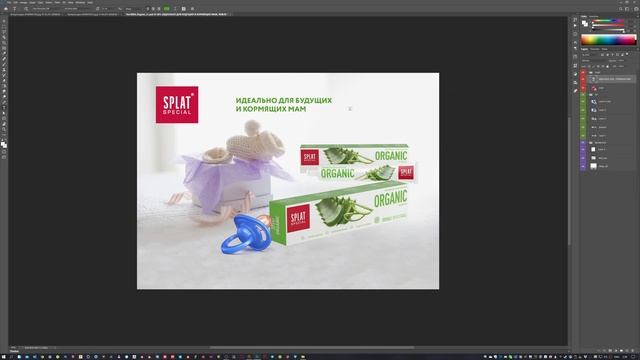Switch to the Swatches tab
Viewport: 640px width, 360px height.
(x=593, y=16)
